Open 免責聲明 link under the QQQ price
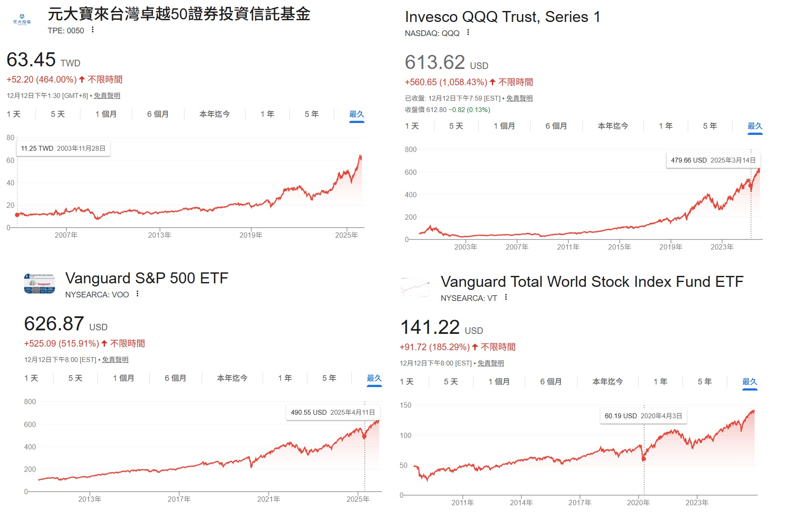The image size is (791, 532). pyautogui.click(x=519, y=98)
